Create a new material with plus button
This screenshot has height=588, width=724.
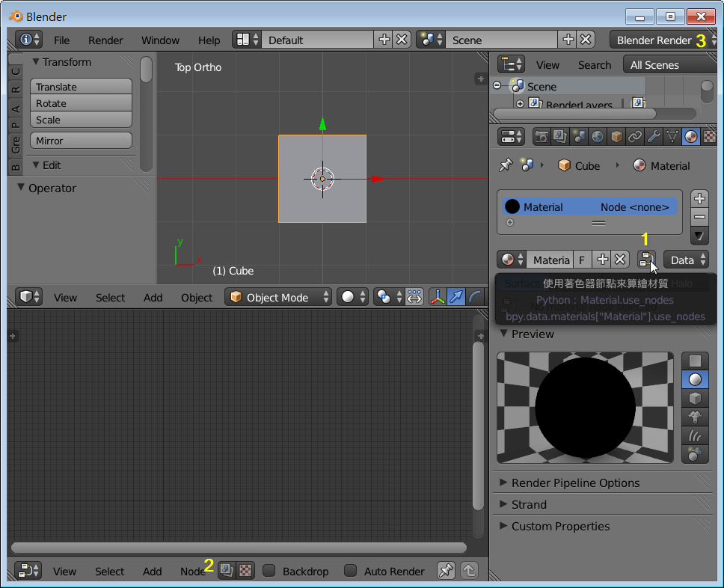pyautogui.click(x=602, y=260)
